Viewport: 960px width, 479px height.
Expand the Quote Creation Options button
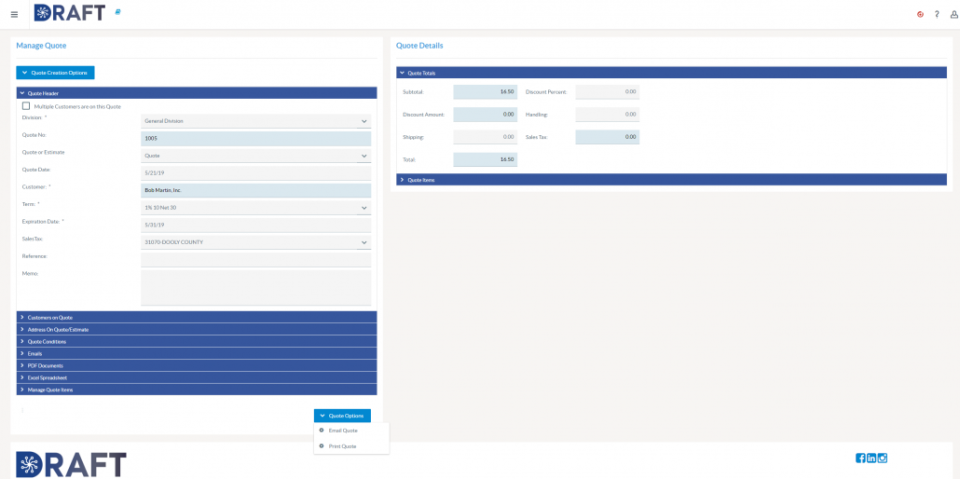click(55, 73)
